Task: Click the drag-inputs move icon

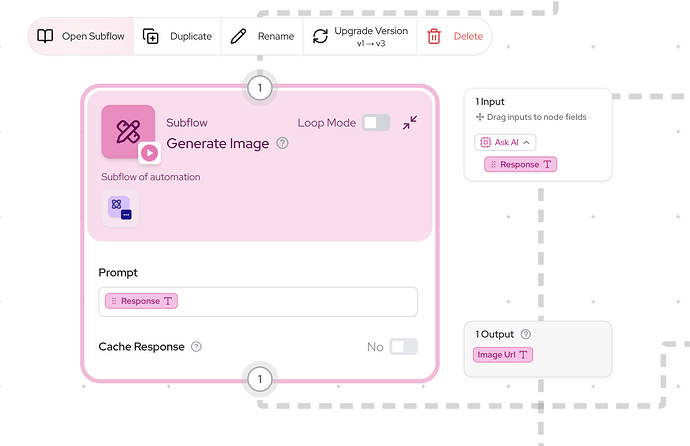Action: [480, 117]
